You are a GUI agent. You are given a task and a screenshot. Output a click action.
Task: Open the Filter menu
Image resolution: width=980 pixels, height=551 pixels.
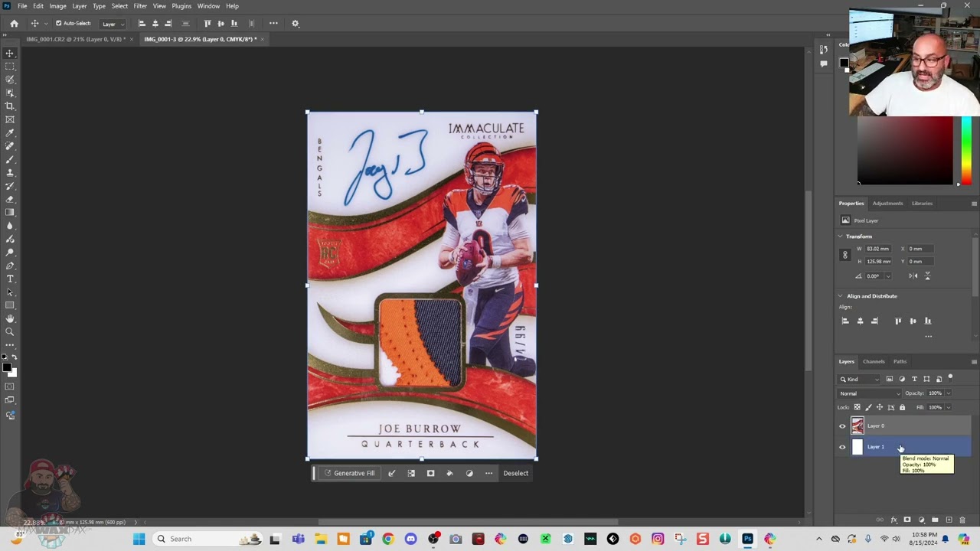[x=140, y=6]
